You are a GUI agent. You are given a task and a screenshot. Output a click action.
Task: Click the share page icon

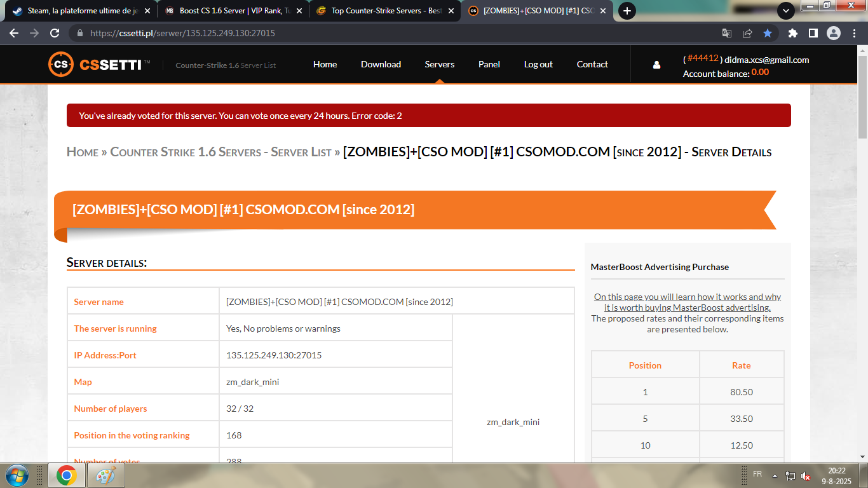pos(747,33)
